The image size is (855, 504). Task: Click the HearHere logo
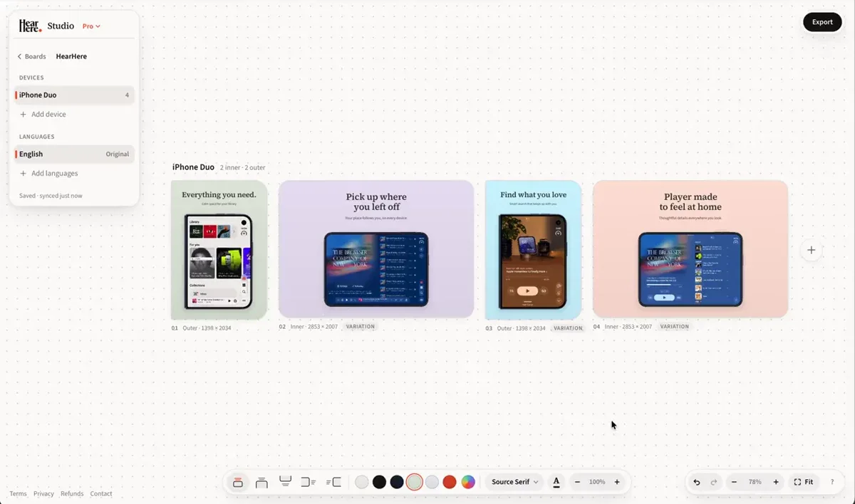pyautogui.click(x=30, y=26)
